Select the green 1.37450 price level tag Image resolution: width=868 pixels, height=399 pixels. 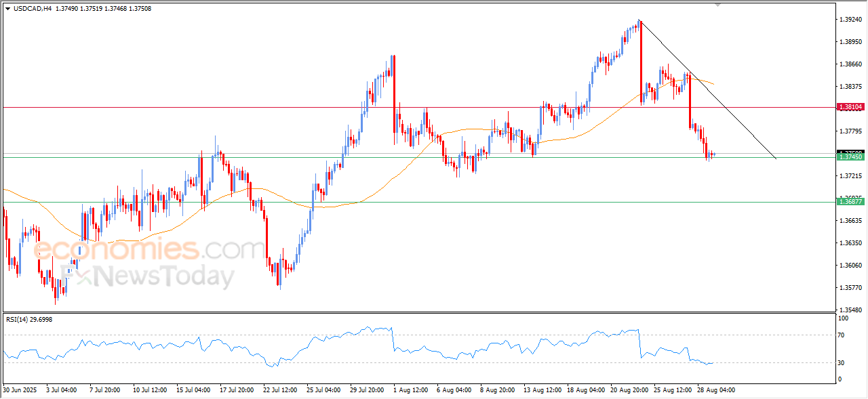click(850, 157)
